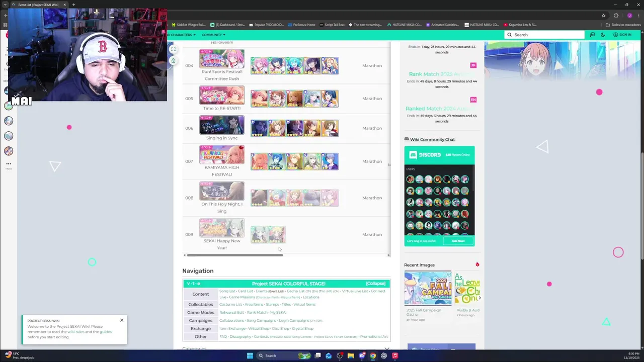Image resolution: width=644 pixels, height=362 pixels.
Task: Click last card icon in event 005
Action: point(330,99)
